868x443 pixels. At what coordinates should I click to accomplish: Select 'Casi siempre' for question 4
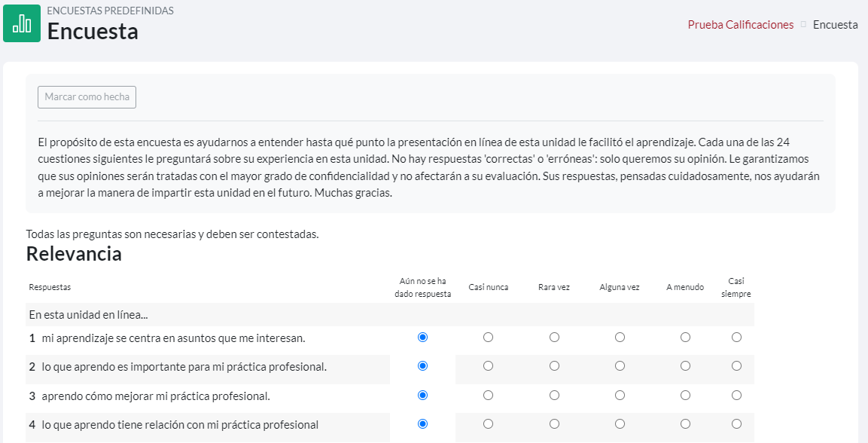pos(736,424)
